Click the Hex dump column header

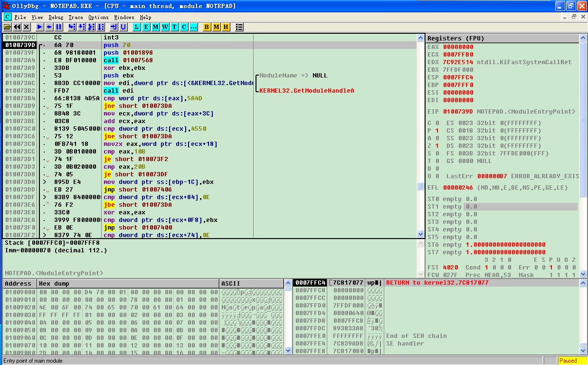coord(128,284)
